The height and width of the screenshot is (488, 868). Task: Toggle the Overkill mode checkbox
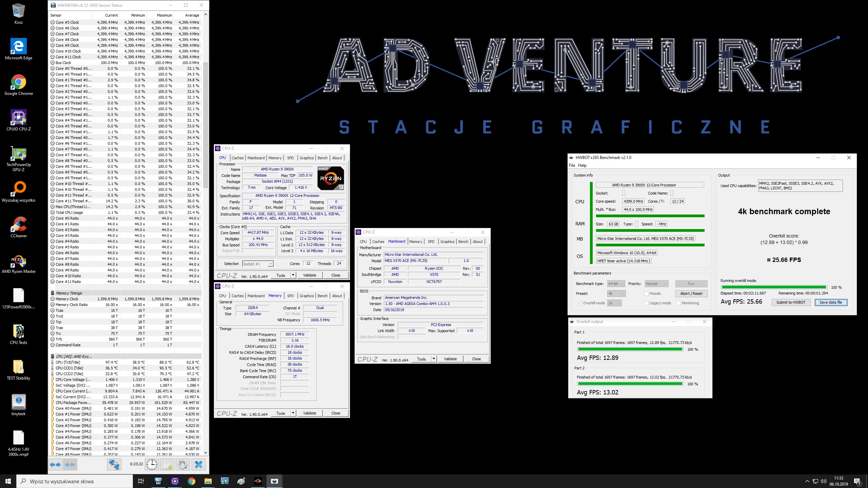[x=580, y=303]
